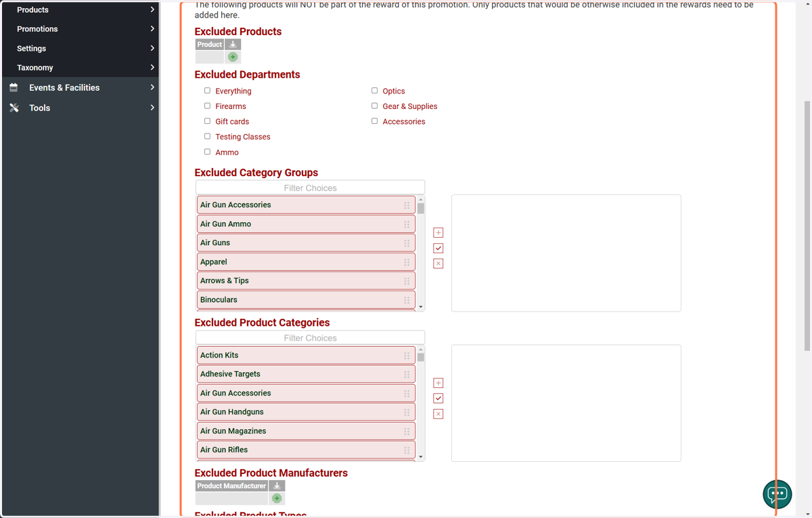Click the empty Excluded Product Categories selected box
This screenshot has width=812, height=518.
[566, 404]
